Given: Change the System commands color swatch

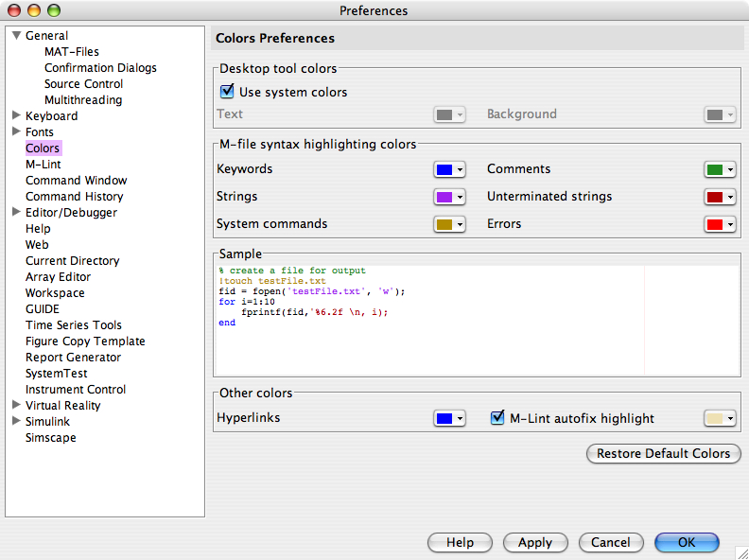Looking at the screenshot, I should tap(449, 224).
